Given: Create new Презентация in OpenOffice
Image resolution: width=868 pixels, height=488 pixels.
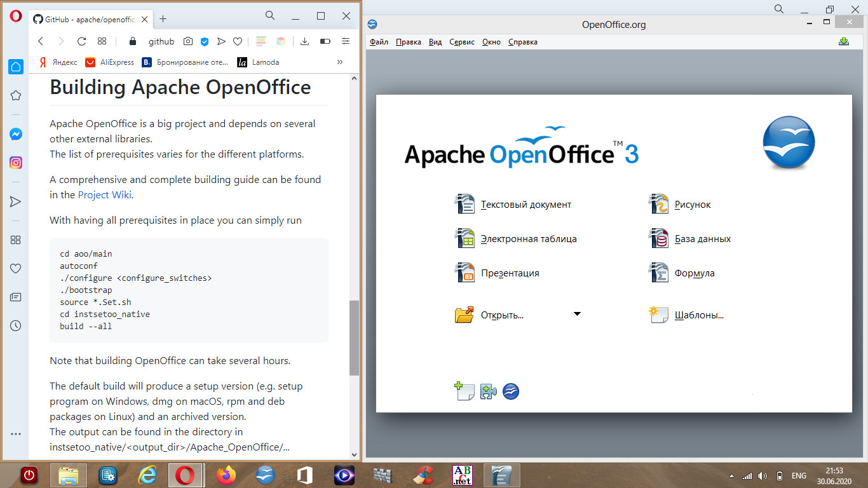Looking at the screenshot, I should coord(497,273).
